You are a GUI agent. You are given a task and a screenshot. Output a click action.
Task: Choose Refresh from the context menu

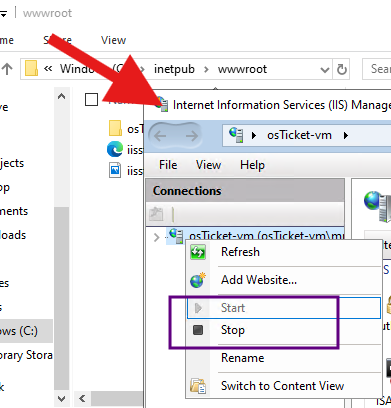(284, 252)
